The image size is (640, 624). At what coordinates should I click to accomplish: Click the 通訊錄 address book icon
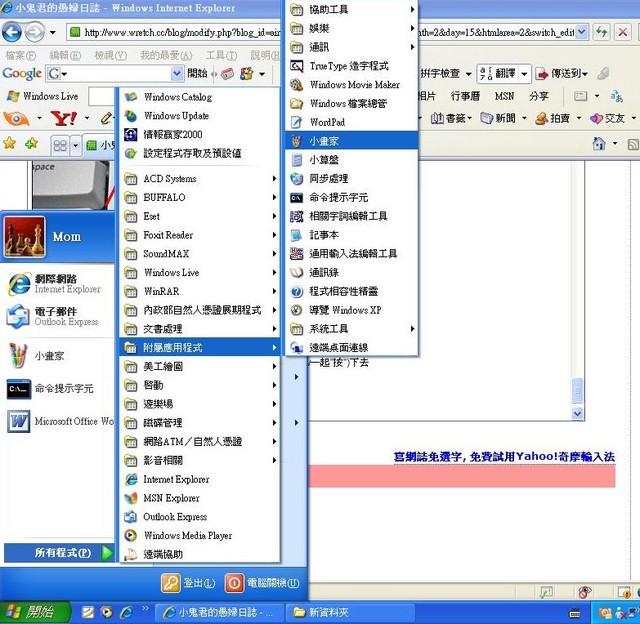tap(296, 272)
